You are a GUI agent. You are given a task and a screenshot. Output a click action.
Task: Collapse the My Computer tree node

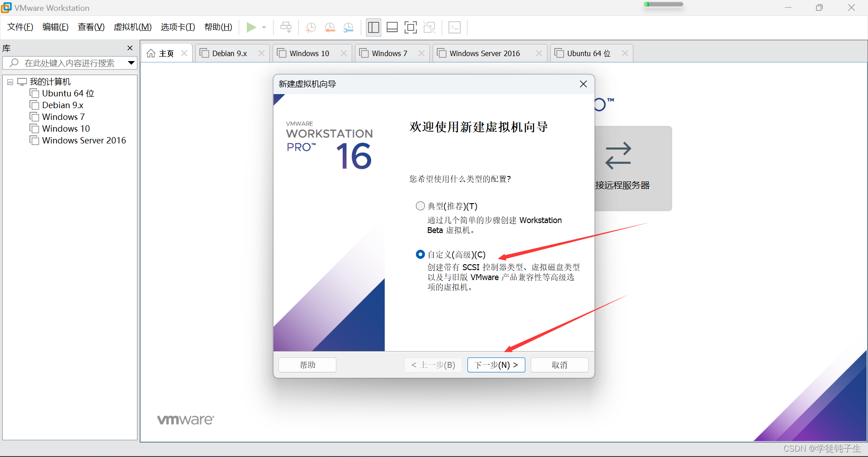tap(10, 82)
